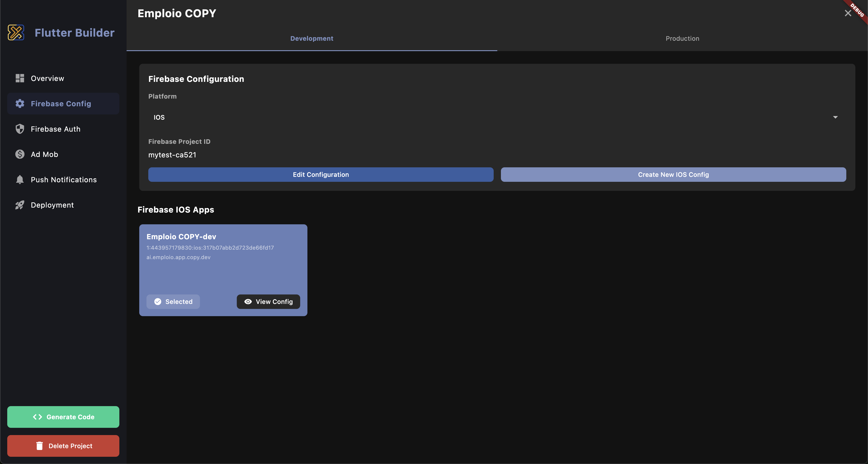Click the Overview dashboard icon
Viewport: 868px width, 464px height.
click(20, 78)
